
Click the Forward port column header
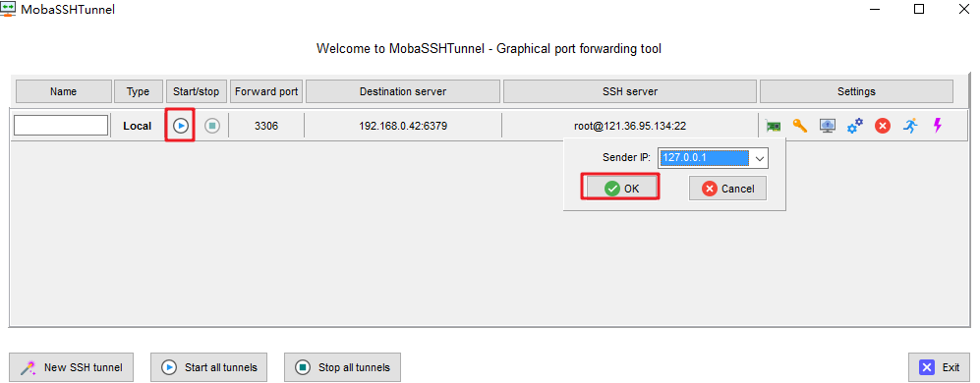pos(266,91)
